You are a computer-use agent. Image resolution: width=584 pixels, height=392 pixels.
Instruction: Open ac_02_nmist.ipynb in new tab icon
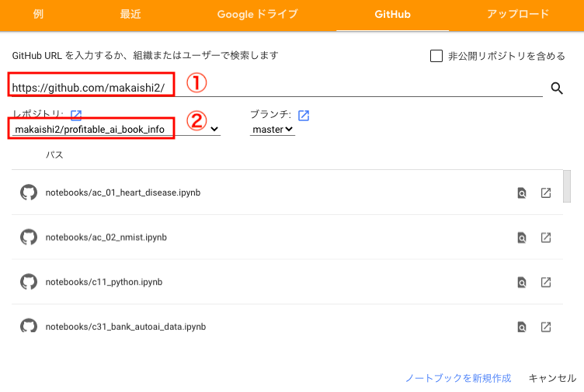tap(546, 238)
